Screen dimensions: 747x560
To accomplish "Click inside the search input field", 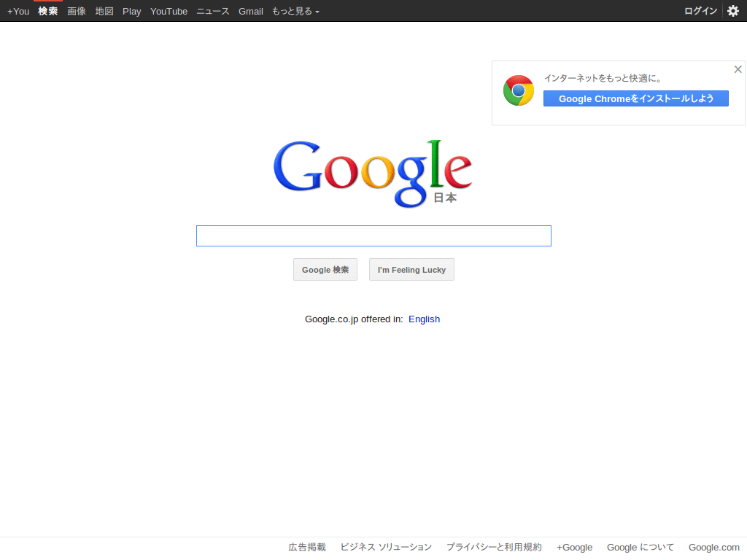I will tap(373, 236).
